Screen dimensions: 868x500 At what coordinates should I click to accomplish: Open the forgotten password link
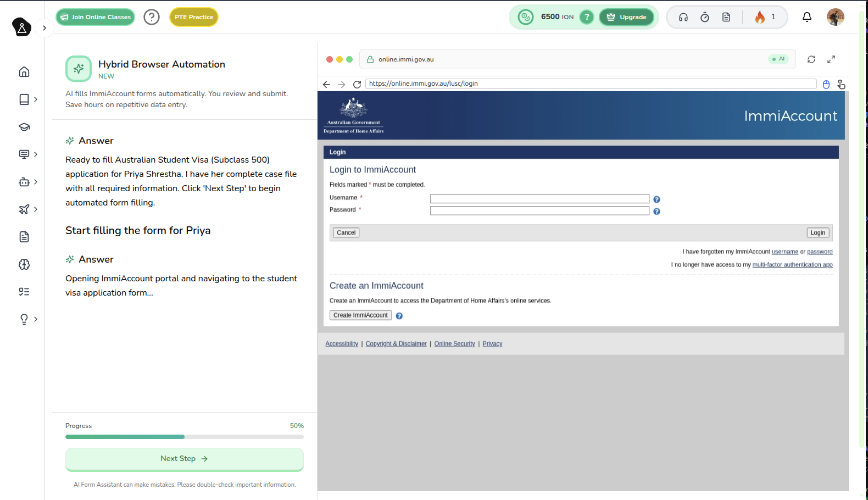point(819,252)
